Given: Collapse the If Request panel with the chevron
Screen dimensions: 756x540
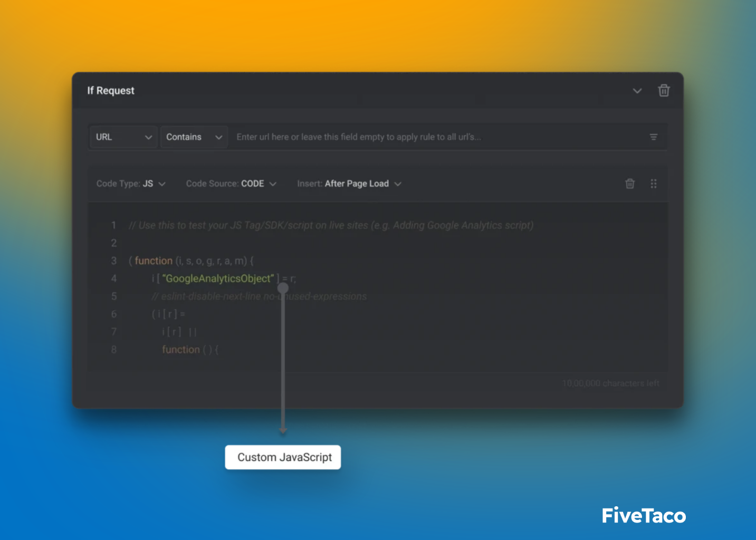Looking at the screenshot, I should pos(637,91).
